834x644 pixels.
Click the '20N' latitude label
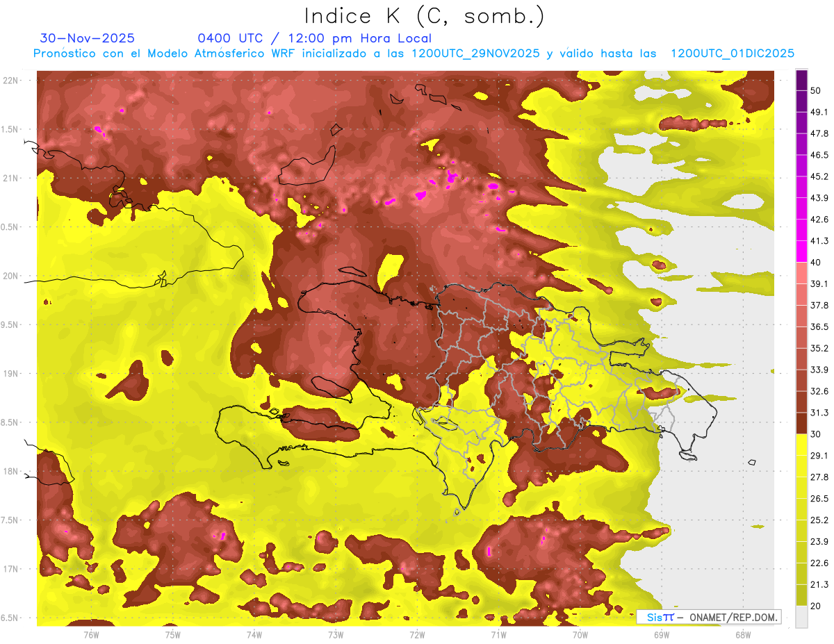[x=11, y=276]
